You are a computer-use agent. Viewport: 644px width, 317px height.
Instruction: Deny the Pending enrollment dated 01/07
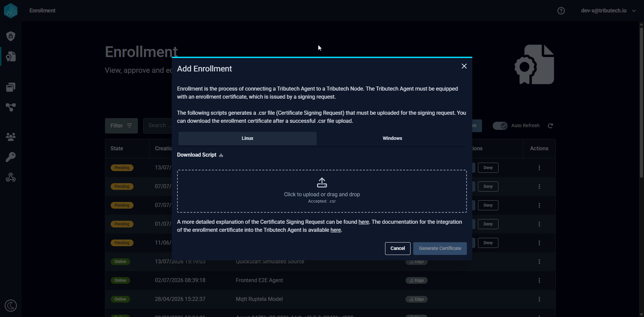tap(488, 224)
